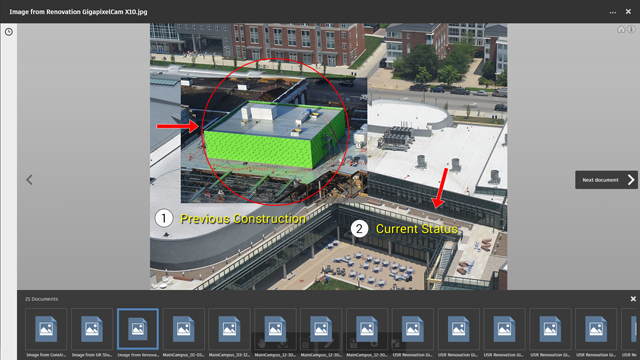The image size is (640, 360).
Task: Select the faded pan hand tool
Action: coord(261,344)
